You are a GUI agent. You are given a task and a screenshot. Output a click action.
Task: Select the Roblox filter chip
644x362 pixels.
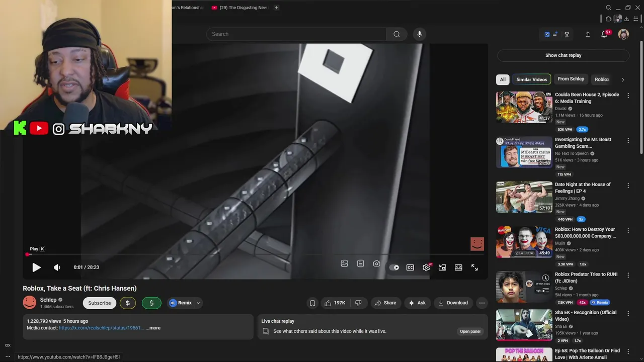coord(602,79)
